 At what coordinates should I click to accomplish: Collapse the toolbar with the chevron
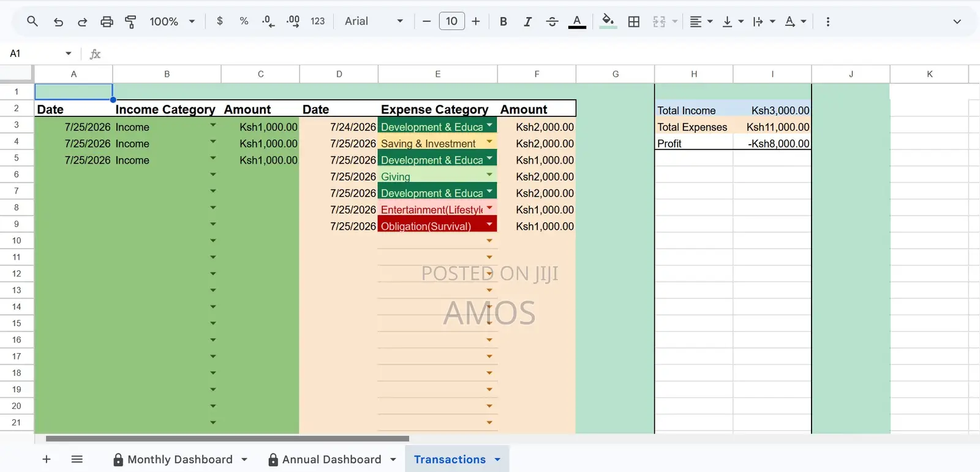pyautogui.click(x=957, y=21)
